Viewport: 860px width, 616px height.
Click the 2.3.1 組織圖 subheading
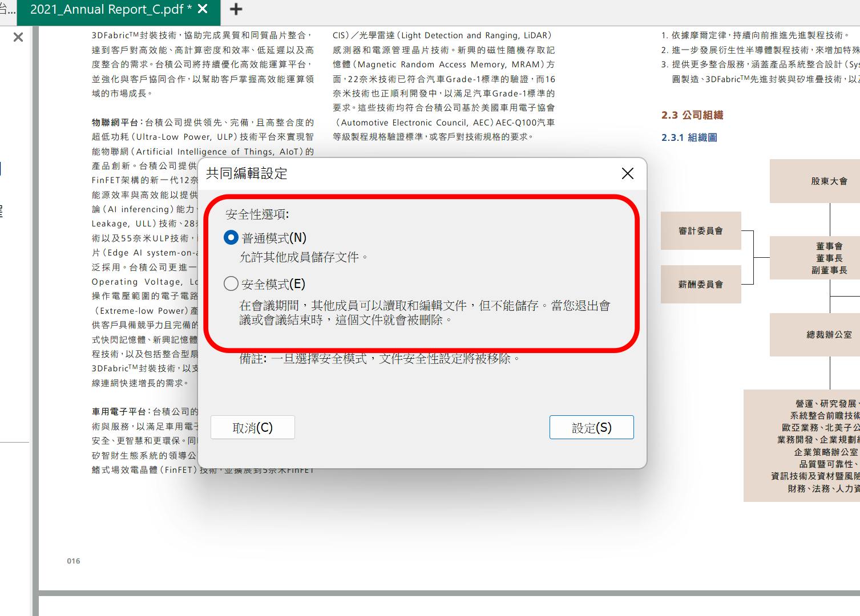click(x=689, y=137)
